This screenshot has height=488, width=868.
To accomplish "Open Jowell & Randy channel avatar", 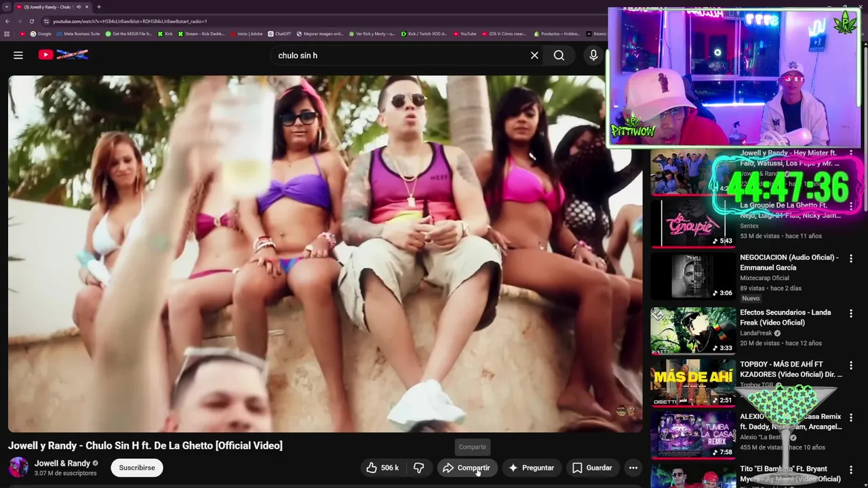I will [x=18, y=468].
